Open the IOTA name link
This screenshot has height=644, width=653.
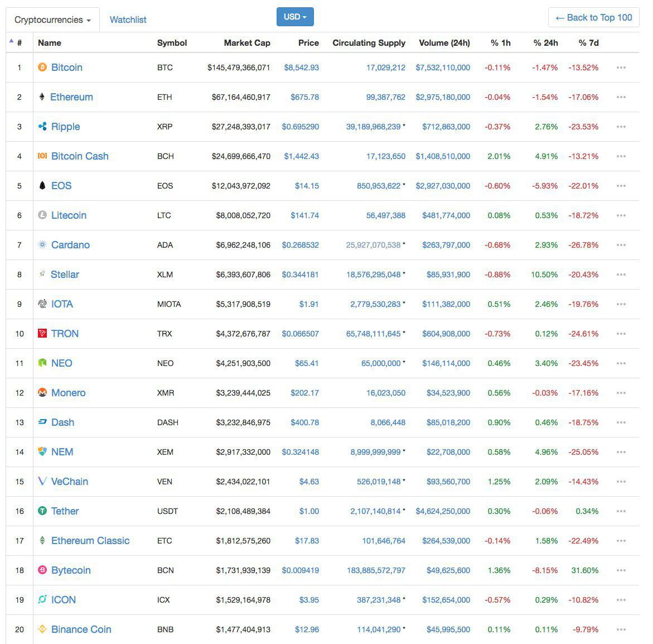pyautogui.click(x=62, y=304)
